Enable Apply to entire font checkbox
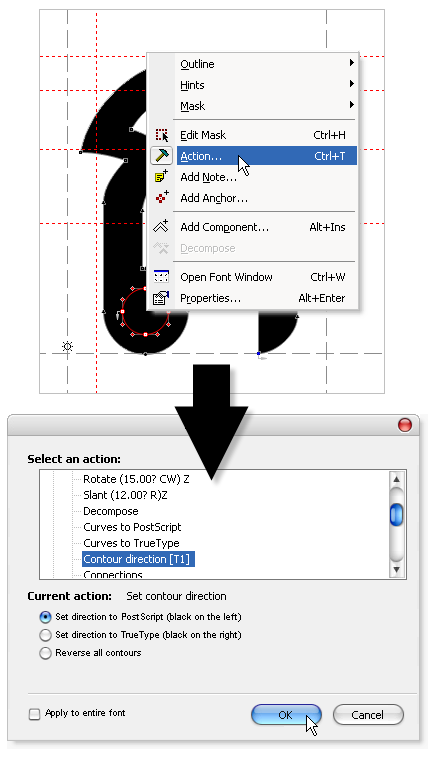This screenshot has height=778, width=431. [x=34, y=714]
